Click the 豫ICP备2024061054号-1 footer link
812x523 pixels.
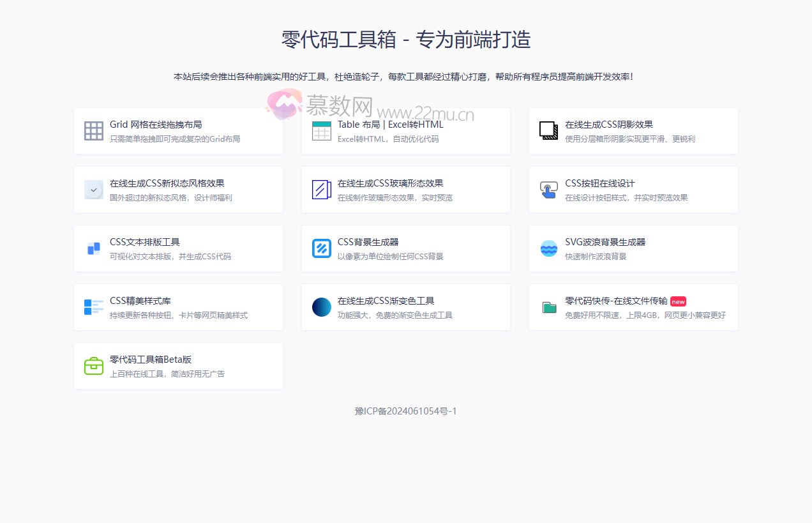tap(406, 411)
